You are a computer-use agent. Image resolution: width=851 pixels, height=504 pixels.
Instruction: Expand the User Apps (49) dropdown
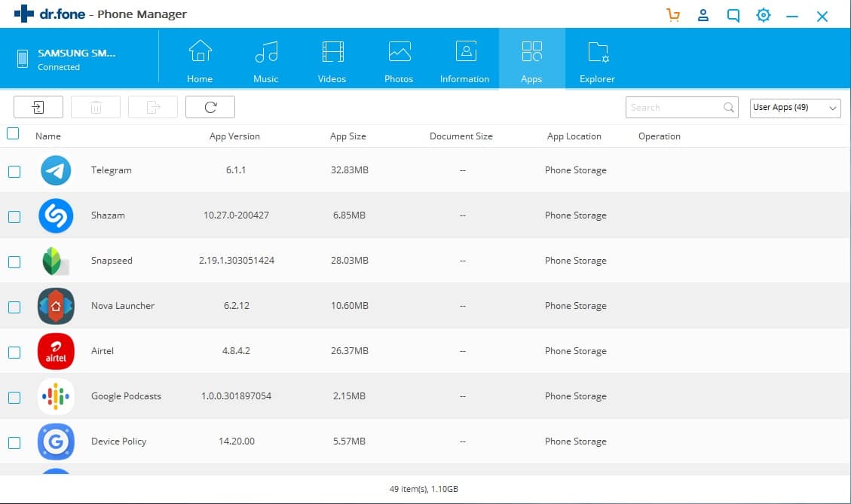pos(795,108)
